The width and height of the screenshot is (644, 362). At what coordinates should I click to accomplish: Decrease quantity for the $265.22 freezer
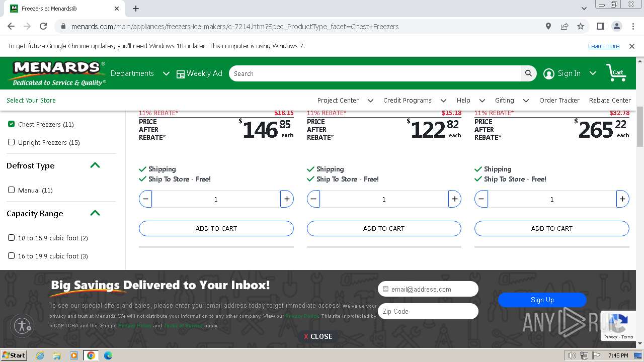coord(481,199)
